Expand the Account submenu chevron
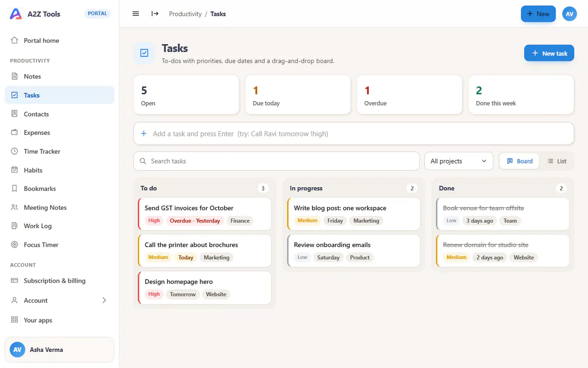Viewport: 588px width, 368px height. (x=104, y=300)
